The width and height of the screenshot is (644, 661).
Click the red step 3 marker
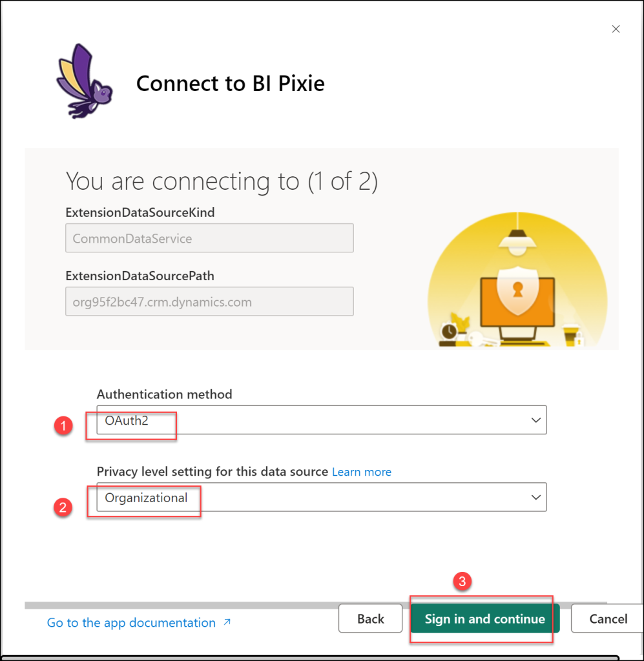point(461,582)
